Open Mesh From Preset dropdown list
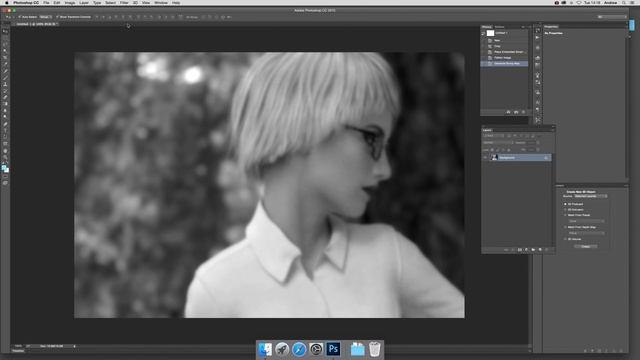This screenshot has height=360, width=640. [587, 221]
